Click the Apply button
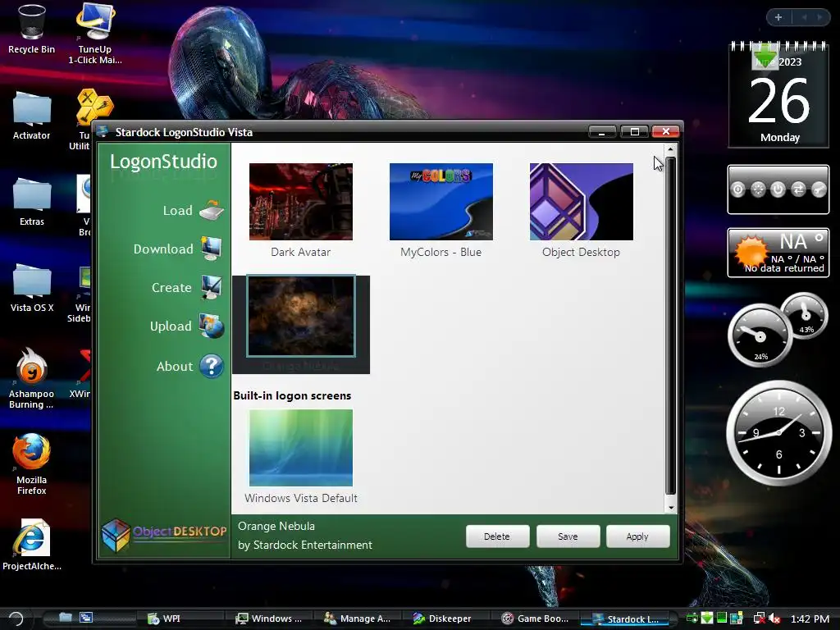The height and width of the screenshot is (630, 840). (637, 536)
